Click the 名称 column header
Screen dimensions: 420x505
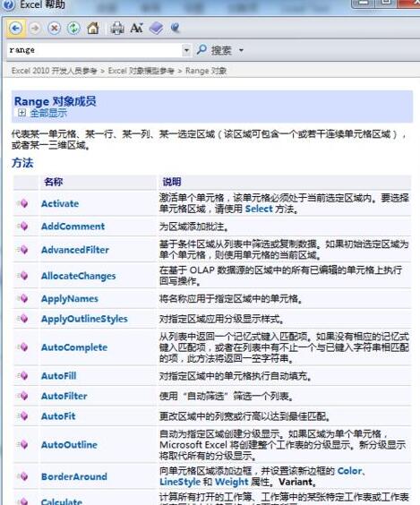(x=54, y=182)
